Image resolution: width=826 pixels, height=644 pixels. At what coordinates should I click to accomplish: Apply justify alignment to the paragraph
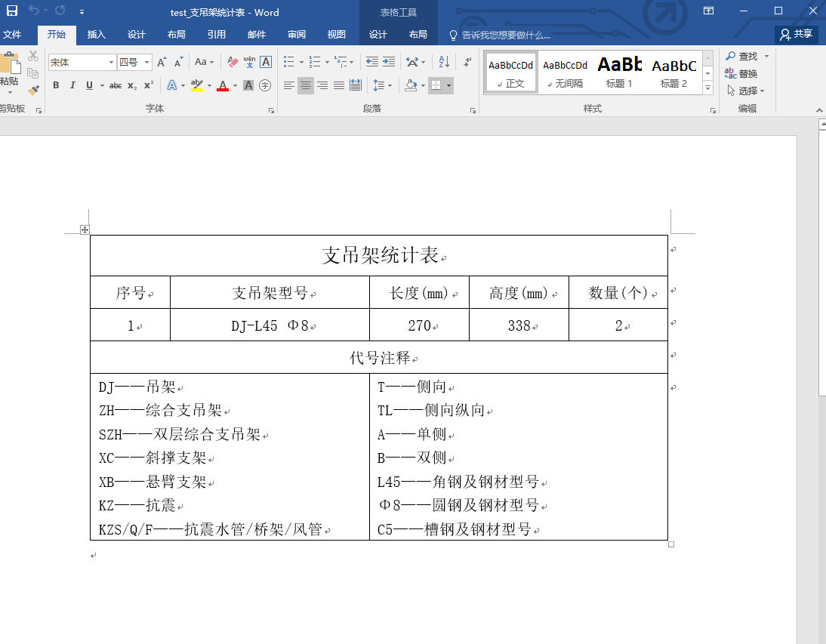pos(339,85)
